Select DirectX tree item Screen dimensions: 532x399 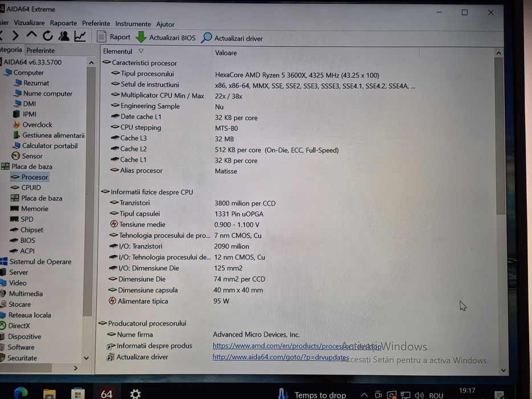(x=15, y=325)
